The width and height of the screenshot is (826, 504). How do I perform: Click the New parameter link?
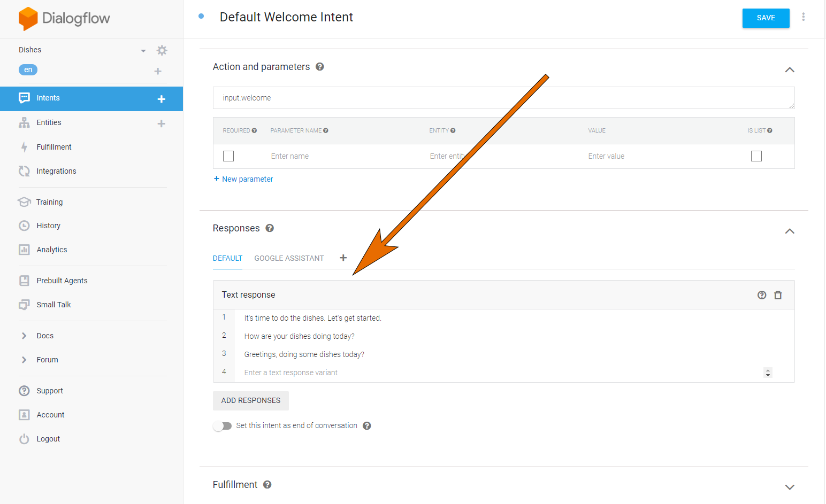pos(244,179)
